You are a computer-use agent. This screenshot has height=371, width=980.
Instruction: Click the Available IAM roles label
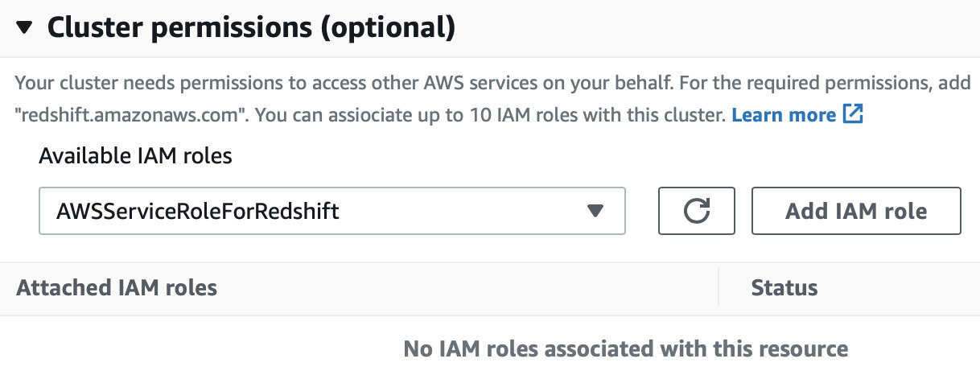[135, 156]
